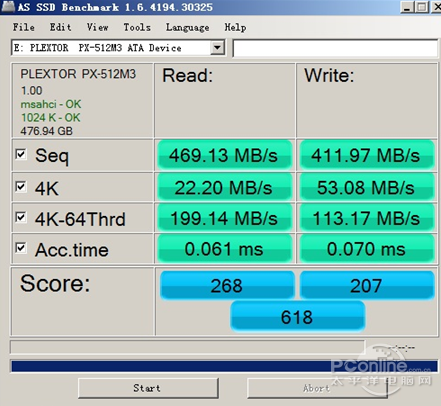Open the View menu

click(x=97, y=27)
